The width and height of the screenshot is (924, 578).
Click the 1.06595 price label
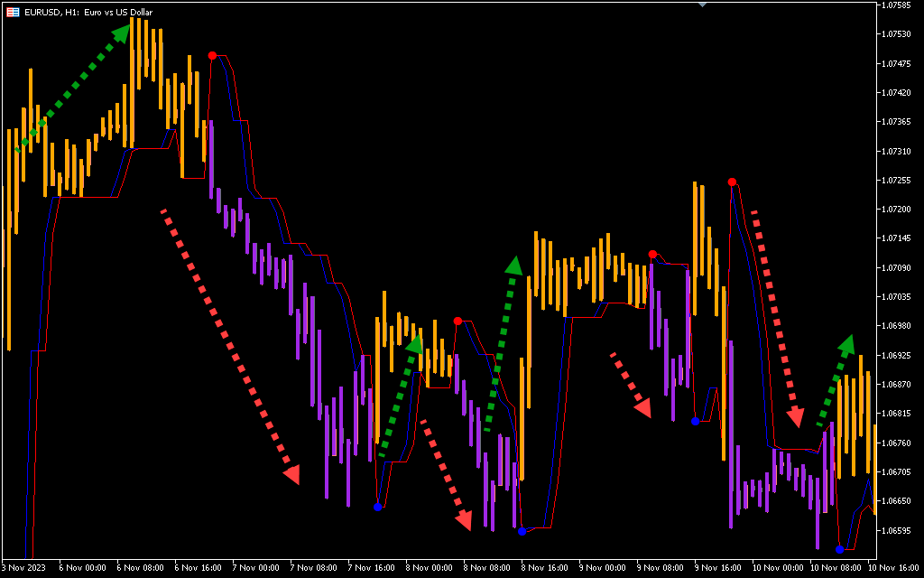pos(898,530)
